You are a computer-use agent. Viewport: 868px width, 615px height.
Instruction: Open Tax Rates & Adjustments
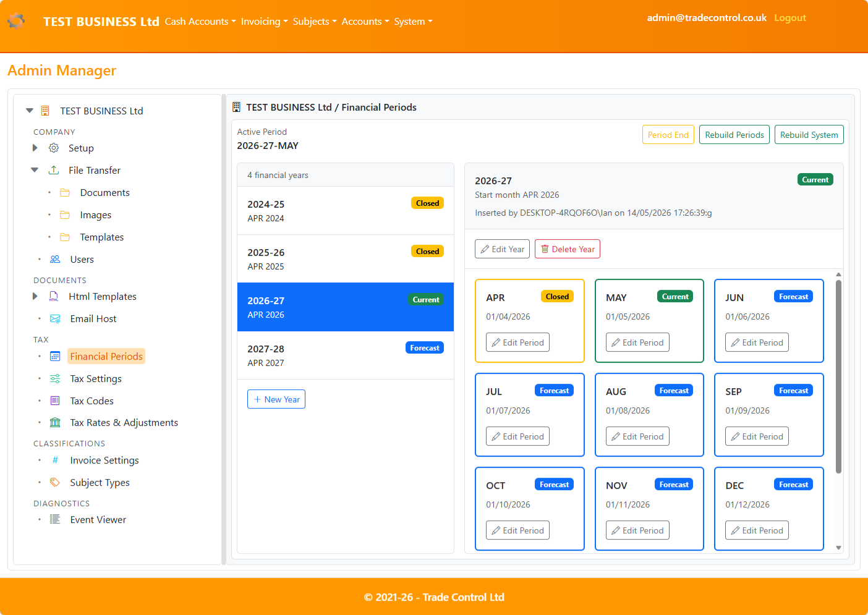124,422
